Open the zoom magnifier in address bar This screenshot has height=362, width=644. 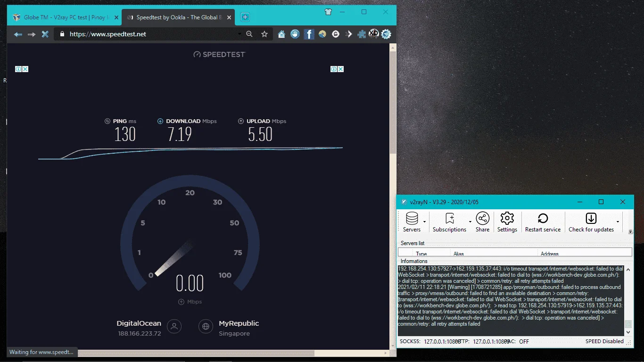coord(249,34)
